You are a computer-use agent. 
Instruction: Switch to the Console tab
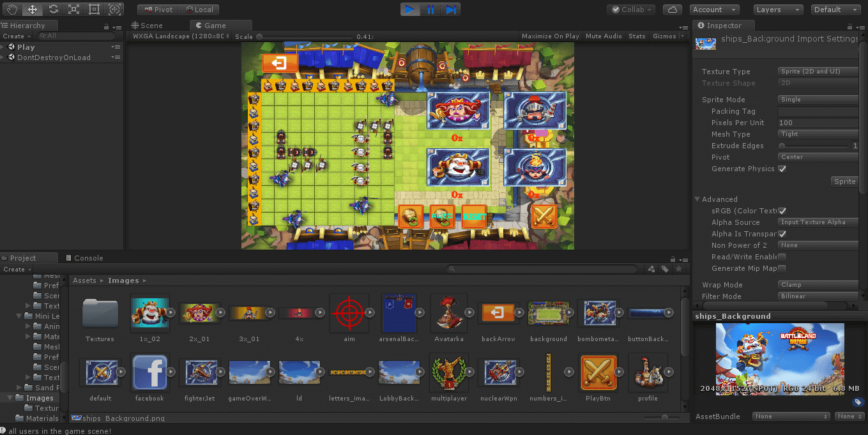tap(84, 258)
